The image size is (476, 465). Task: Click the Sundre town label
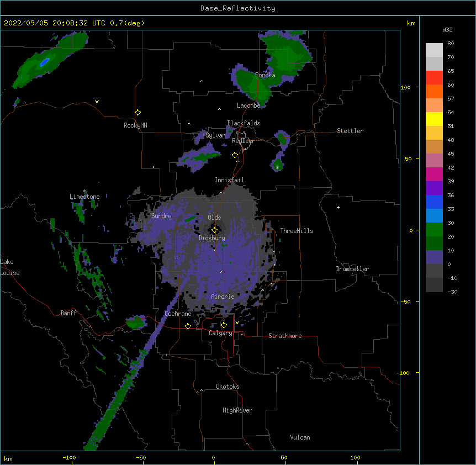click(x=161, y=216)
